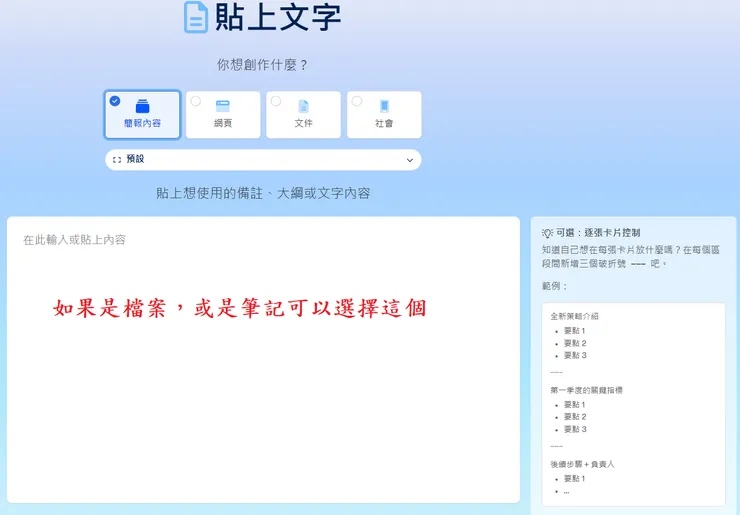Click the 範例： label
Viewport: 740px width, 515px height.
[x=555, y=286]
